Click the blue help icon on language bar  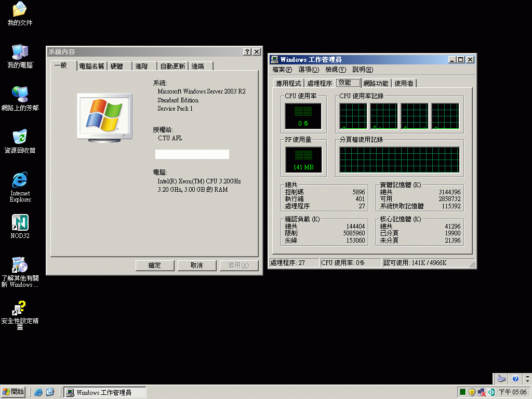pos(515,378)
